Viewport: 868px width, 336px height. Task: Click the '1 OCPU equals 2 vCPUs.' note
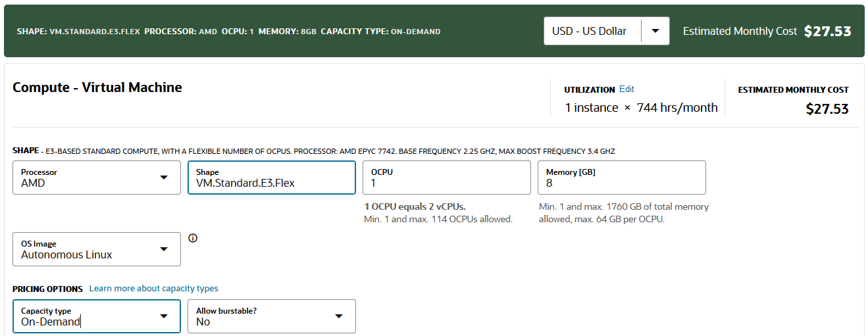click(415, 206)
